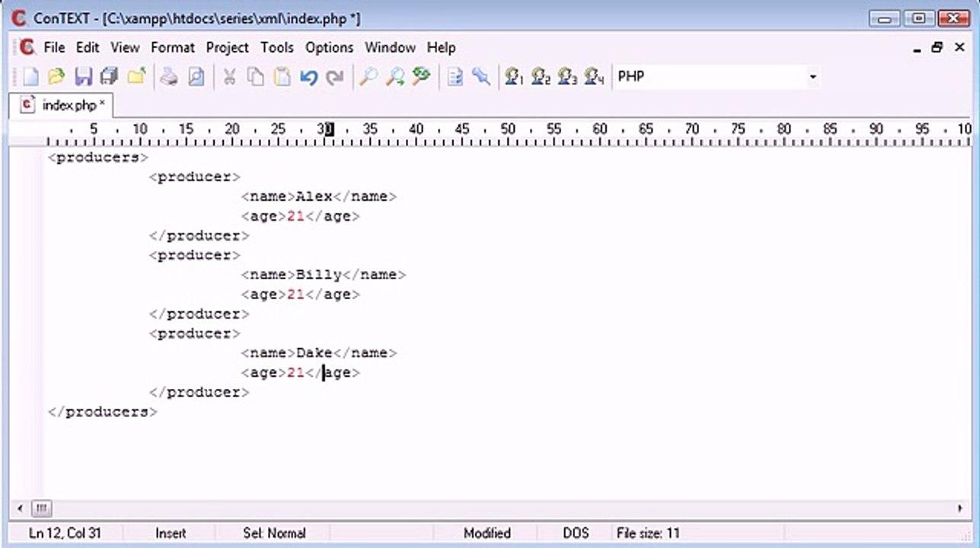Viewport: 980px width, 548px height.
Task: Click the 'Ln 12, Col 31' status entry
Action: tap(65, 534)
